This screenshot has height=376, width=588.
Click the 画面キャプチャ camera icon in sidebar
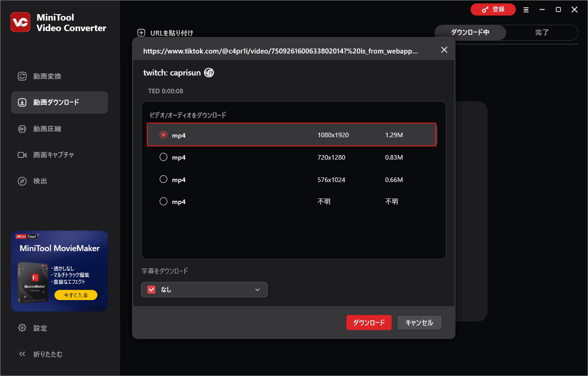(x=22, y=155)
